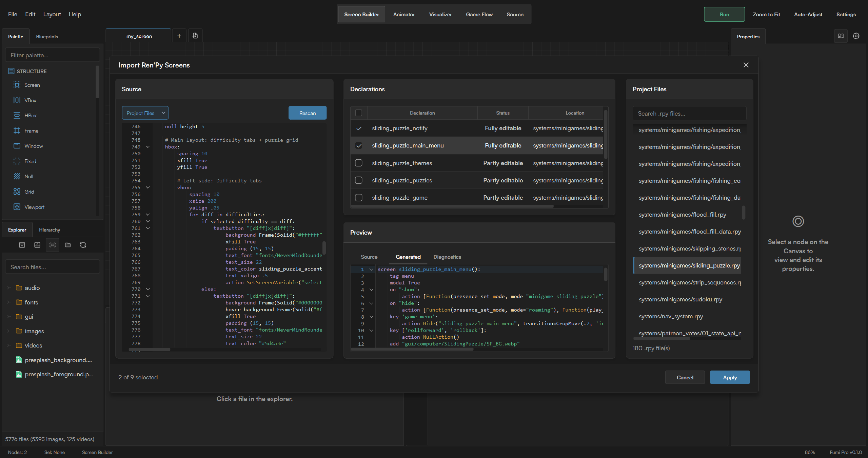The height and width of the screenshot is (458, 868).
Task: Select the Null palette icon
Action: (17, 177)
